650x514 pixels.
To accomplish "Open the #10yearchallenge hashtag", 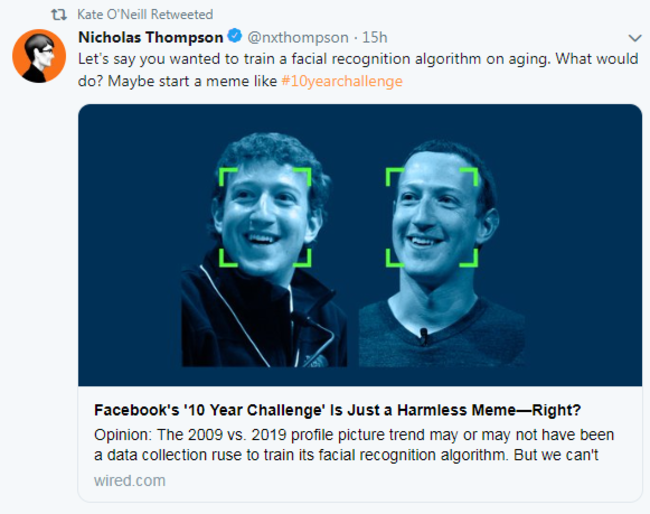I will 342,80.
